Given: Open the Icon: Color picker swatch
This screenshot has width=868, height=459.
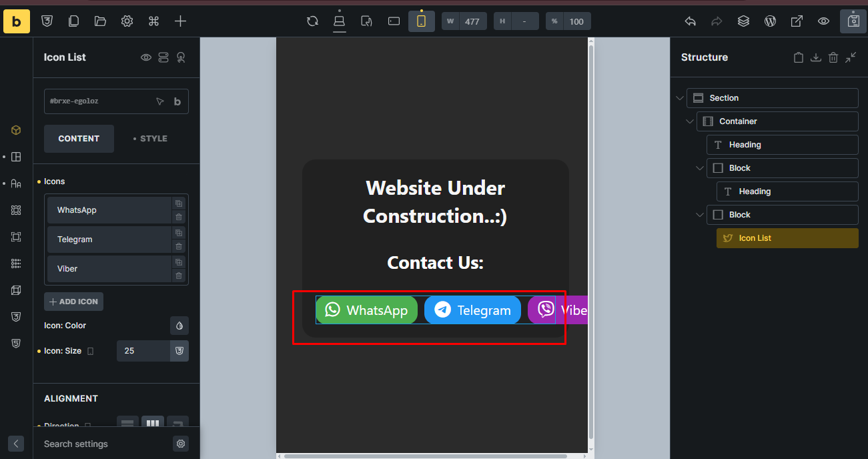Looking at the screenshot, I should [179, 326].
